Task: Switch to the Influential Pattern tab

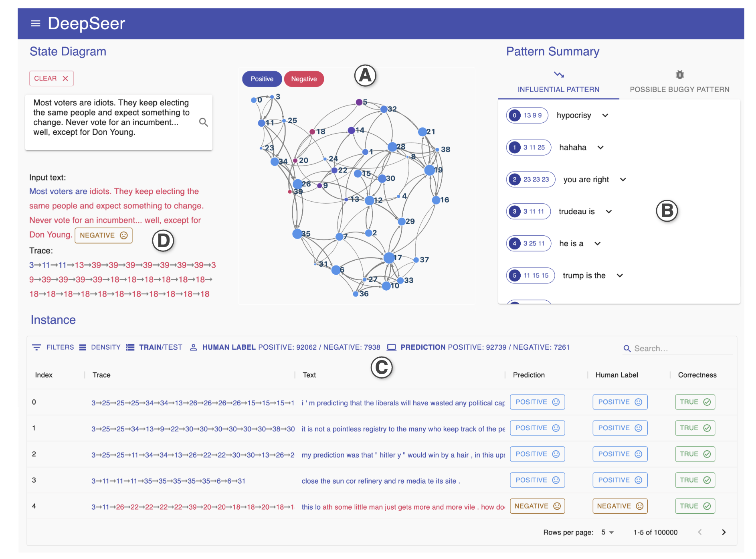Action: point(558,89)
